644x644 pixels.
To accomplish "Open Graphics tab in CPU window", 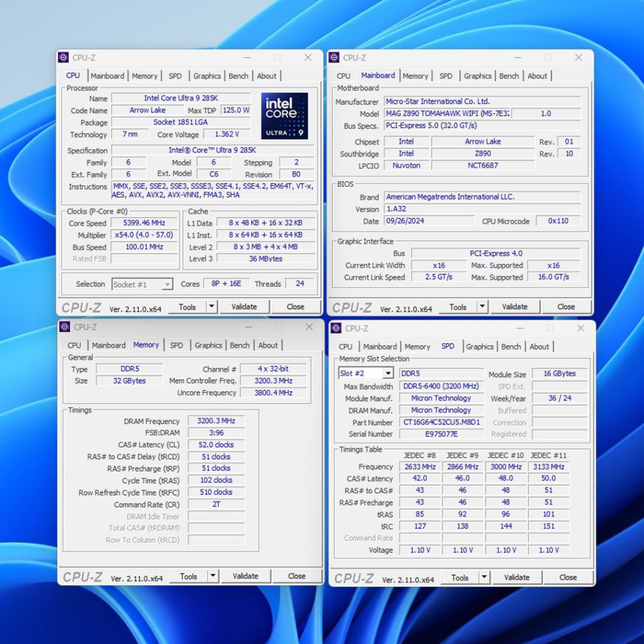I will click(207, 76).
